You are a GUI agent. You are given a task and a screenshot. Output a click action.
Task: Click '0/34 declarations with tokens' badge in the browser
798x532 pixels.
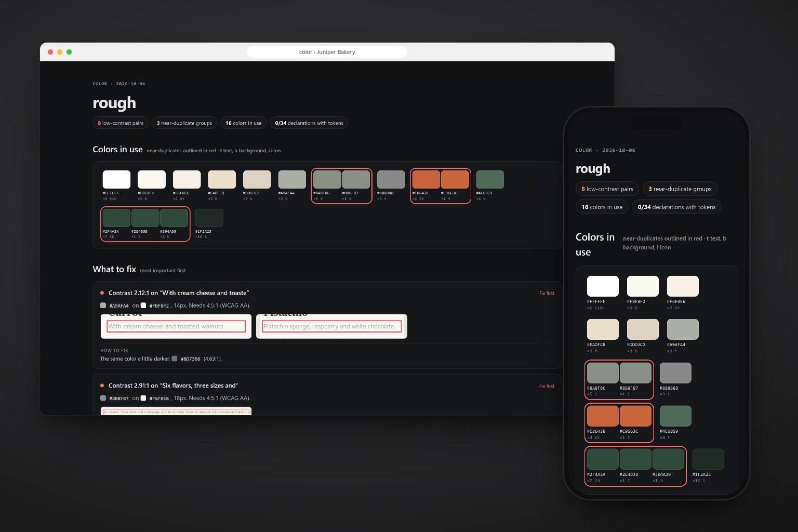309,123
